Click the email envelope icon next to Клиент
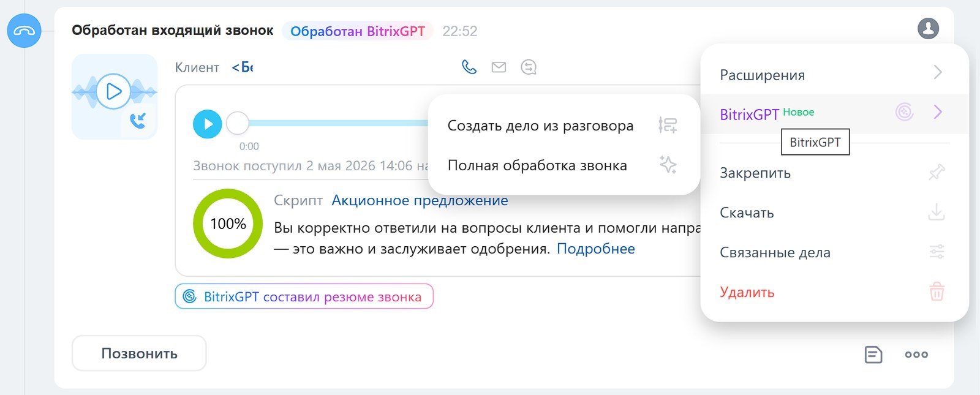The height and width of the screenshot is (395, 980). pyautogui.click(x=499, y=67)
